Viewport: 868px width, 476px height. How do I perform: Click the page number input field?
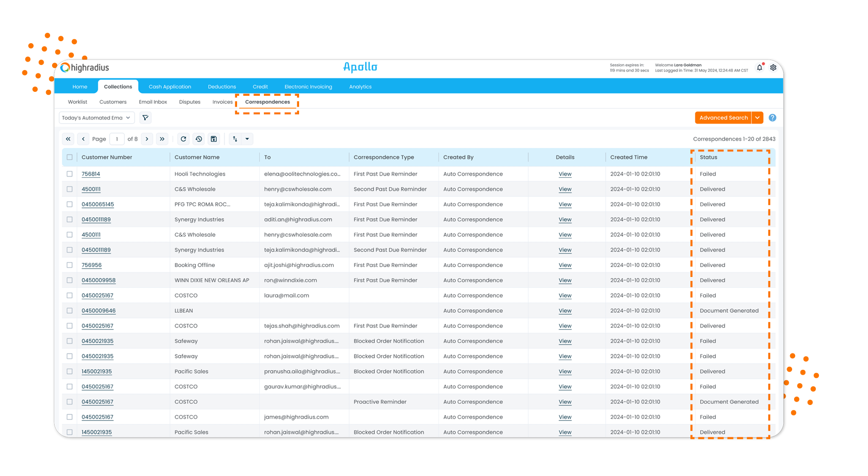(x=117, y=139)
